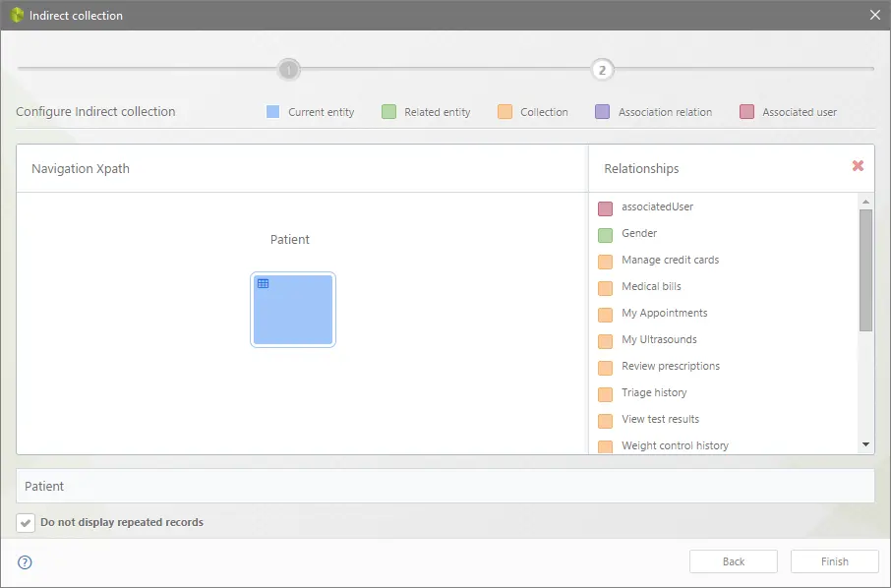Screen dimensions: 891x588
Task: Select the Patient entity table icon
Action: (264, 283)
